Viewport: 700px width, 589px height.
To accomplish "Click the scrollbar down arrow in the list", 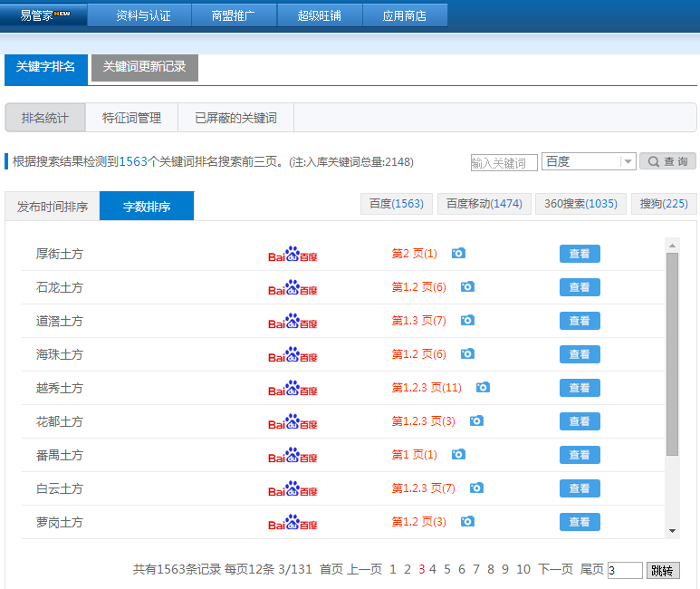I will (672, 531).
